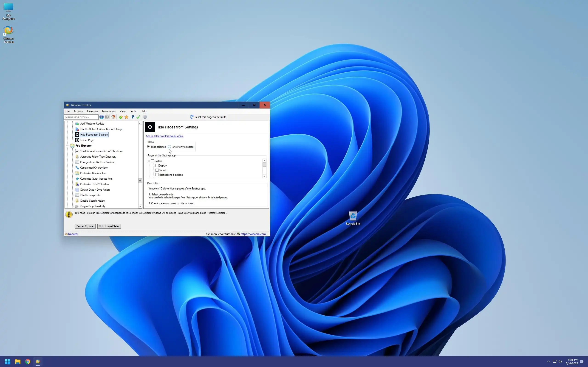
Task: Click the orange favorites star icon
Action: point(126,117)
